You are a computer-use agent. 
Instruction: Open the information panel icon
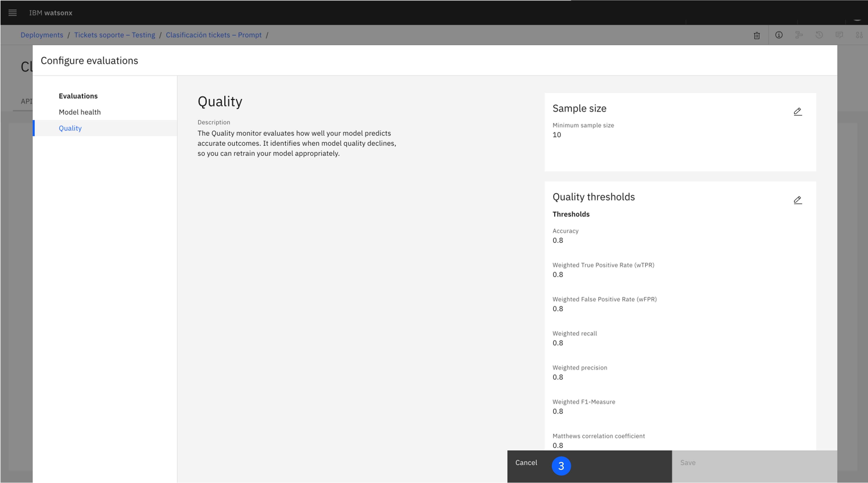tap(779, 35)
